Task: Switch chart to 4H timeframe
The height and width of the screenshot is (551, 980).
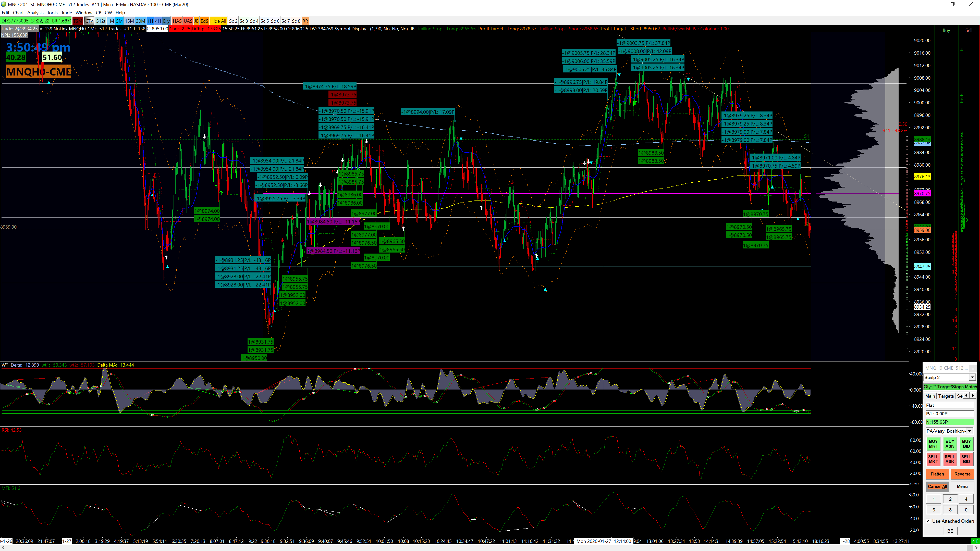Action: coord(158,21)
